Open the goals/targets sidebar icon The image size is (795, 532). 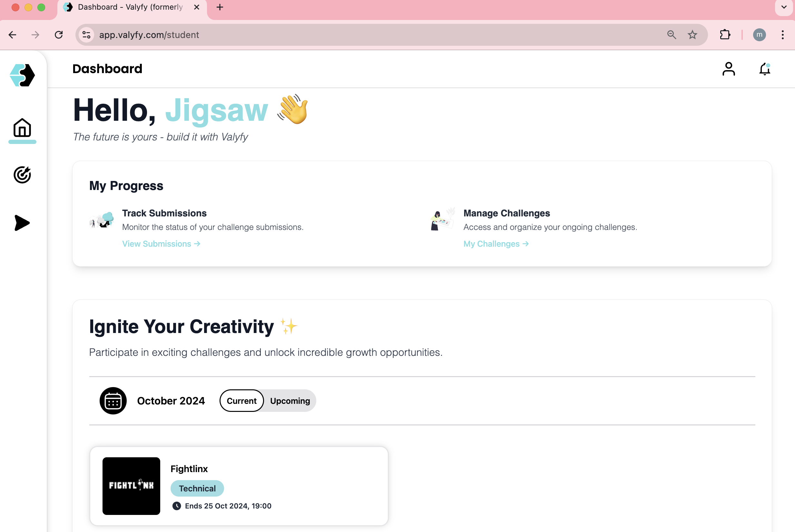(x=22, y=175)
